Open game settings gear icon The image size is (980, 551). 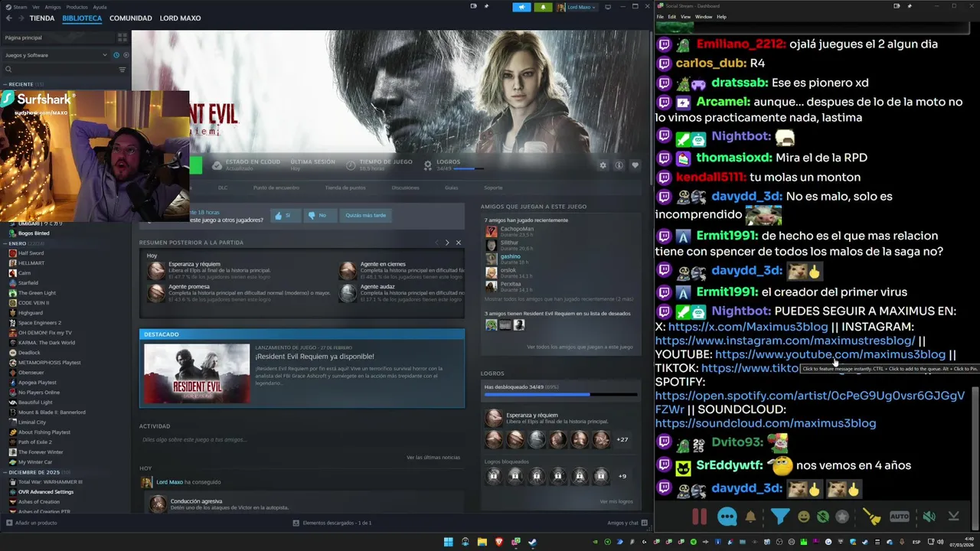coord(603,165)
